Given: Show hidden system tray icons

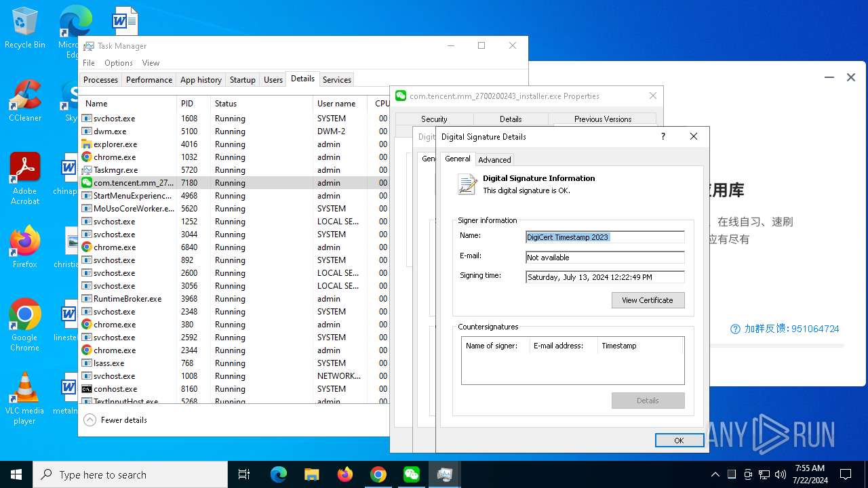Looking at the screenshot, I should pos(715,474).
